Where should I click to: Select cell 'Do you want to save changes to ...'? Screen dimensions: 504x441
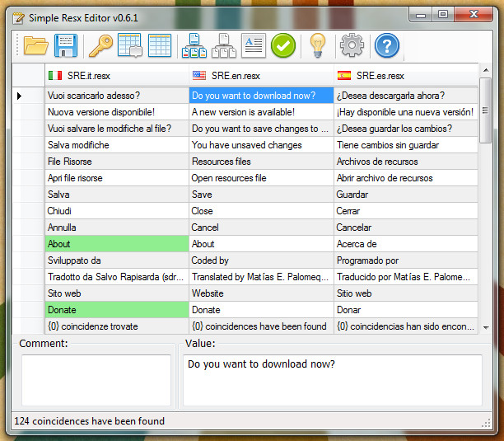tap(261, 129)
